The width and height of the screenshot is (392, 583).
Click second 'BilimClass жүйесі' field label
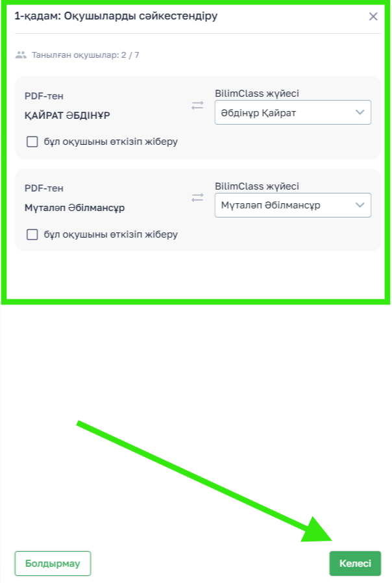point(257,186)
